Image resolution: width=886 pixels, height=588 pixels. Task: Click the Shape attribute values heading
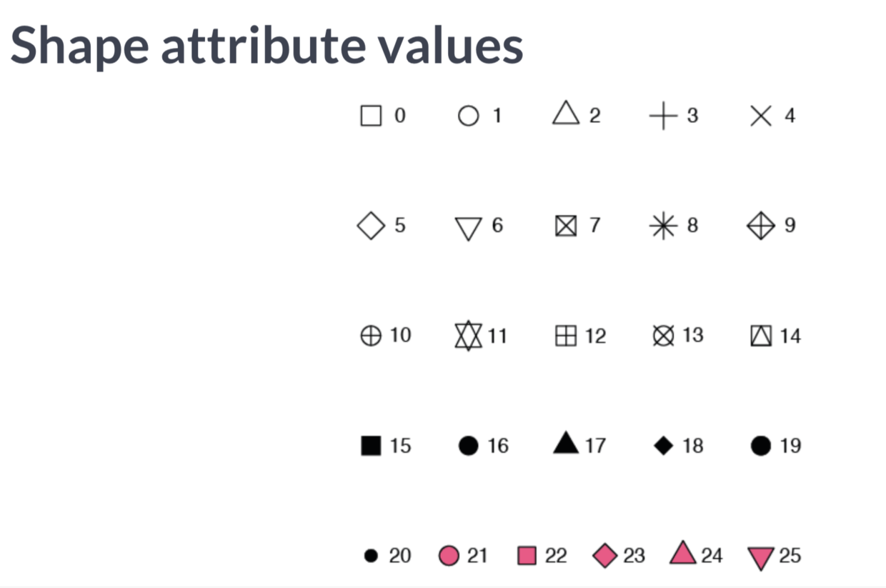click(x=267, y=44)
